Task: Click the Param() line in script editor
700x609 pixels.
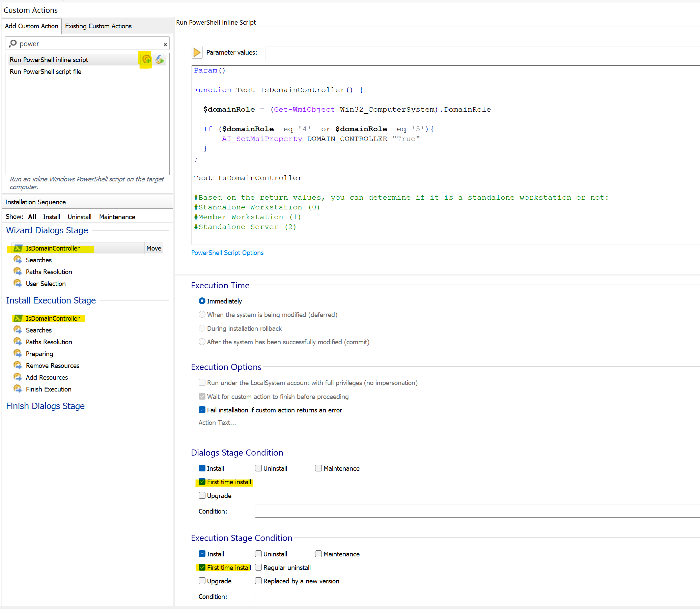Action: [209, 70]
